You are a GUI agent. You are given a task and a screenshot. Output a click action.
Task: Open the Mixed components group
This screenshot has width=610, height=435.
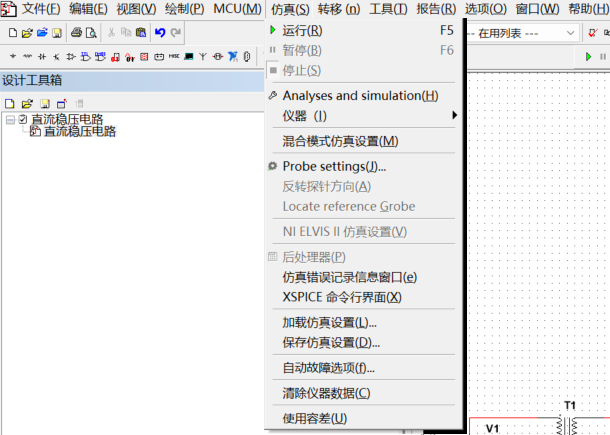click(x=130, y=57)
